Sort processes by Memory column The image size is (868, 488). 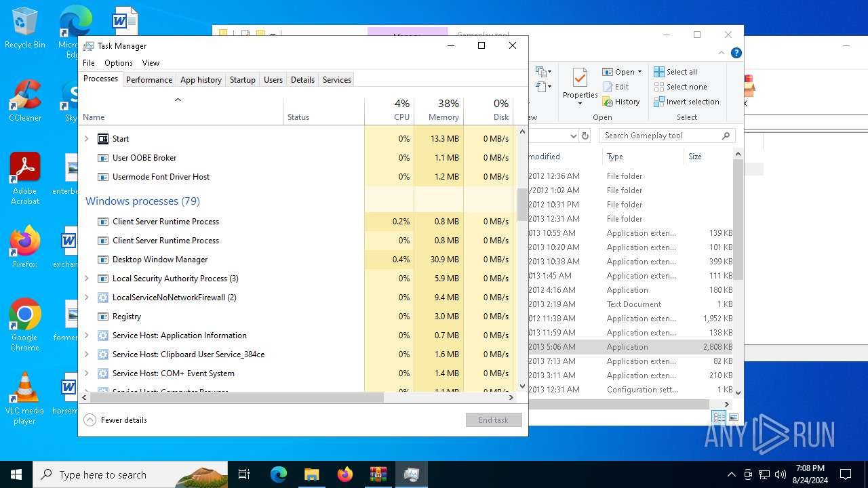439,110
